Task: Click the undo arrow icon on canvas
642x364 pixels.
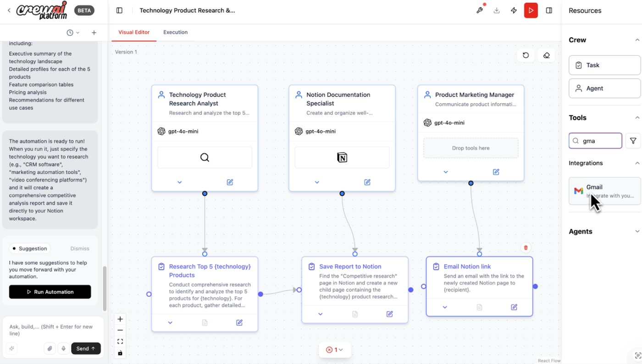Action: coord(526,55)
